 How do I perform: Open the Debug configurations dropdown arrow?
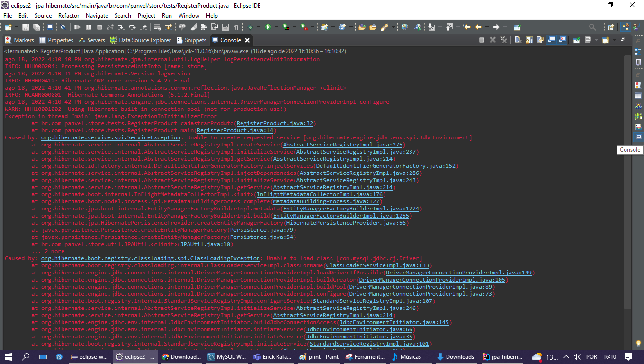tap(259, 27)
